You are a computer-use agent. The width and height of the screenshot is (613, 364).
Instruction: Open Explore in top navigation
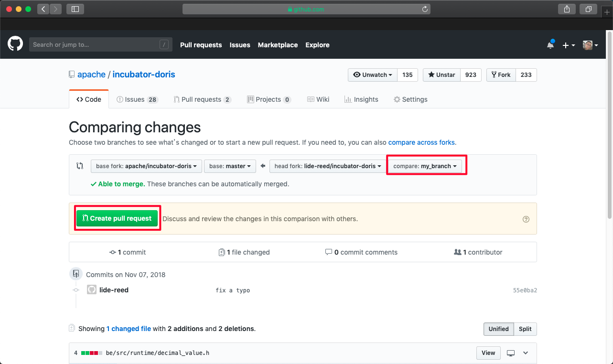click(x=317, y=45)
